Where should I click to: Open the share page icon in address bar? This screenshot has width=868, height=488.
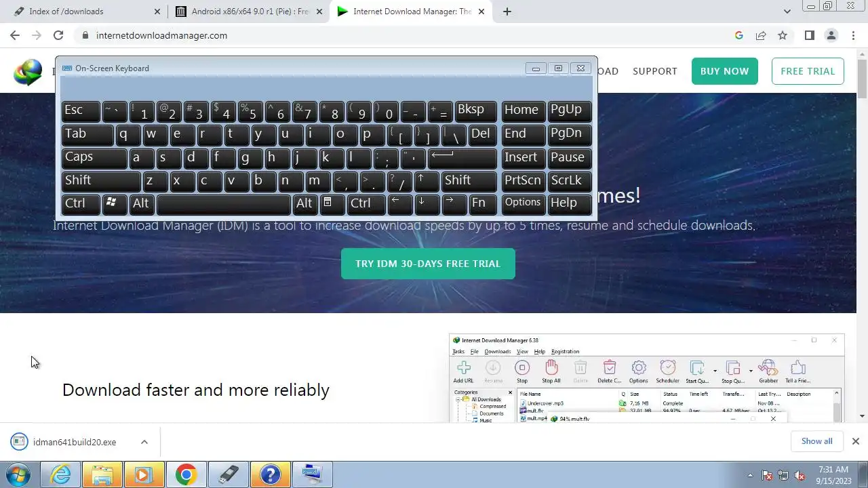[x=761, y=35]
